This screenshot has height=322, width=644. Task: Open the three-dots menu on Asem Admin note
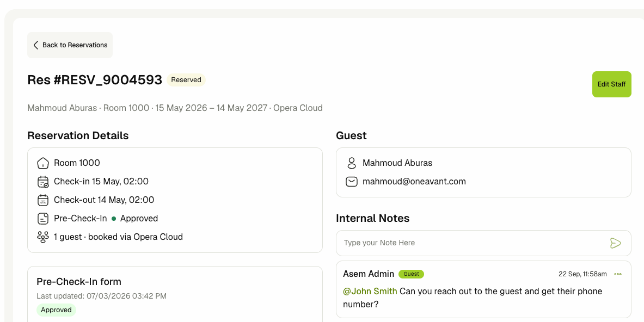(x=618, y=274)
